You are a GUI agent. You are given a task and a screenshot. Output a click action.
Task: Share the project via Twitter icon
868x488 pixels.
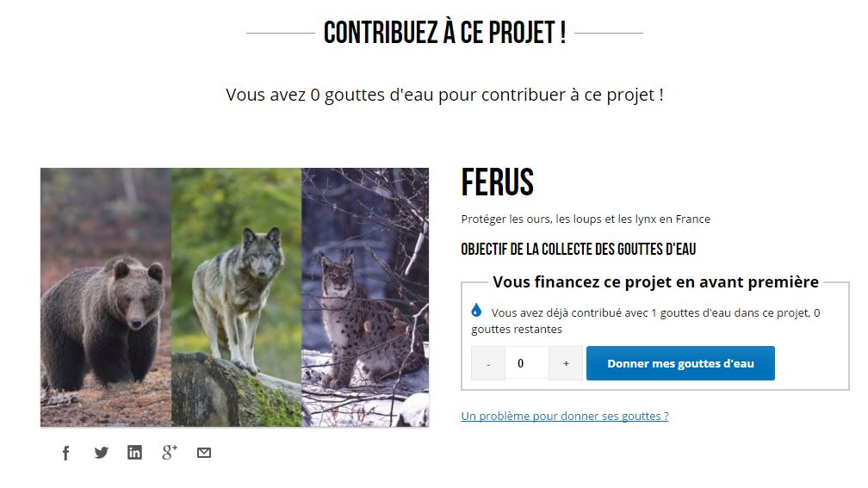pyautogui.click(x=102, y=453)
